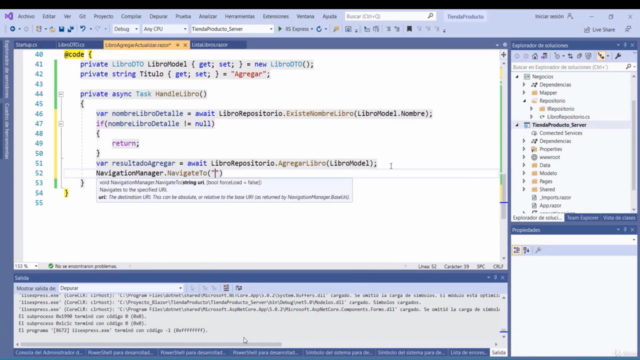
Task: Click the search magnifier icon in the title bar
Action: tap(430, 16)
